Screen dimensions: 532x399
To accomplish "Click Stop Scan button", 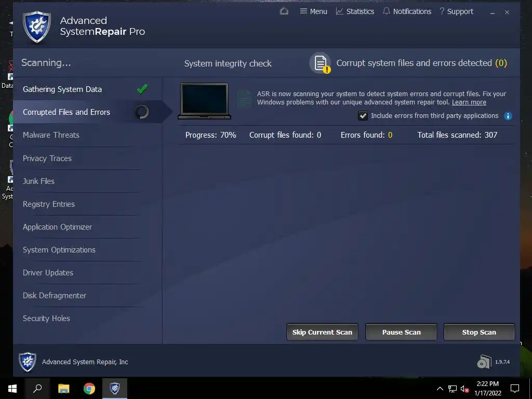I will 479,332.
